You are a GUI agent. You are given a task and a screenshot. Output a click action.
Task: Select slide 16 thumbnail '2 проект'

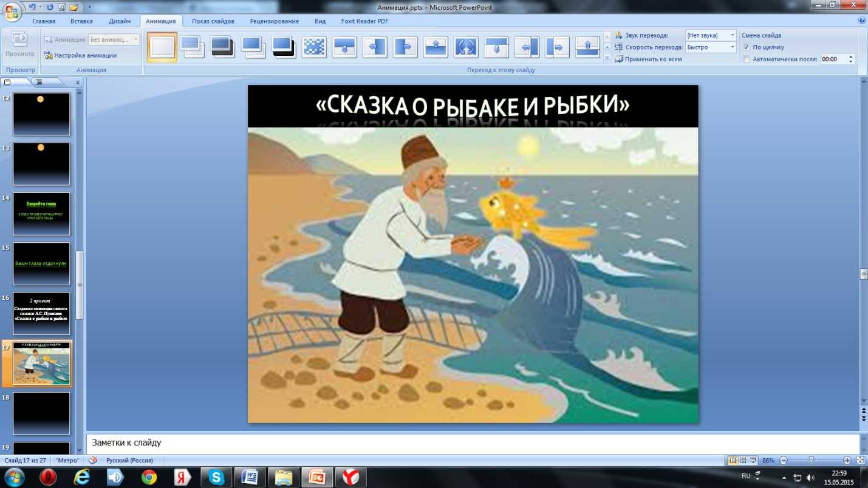[41, 314]
